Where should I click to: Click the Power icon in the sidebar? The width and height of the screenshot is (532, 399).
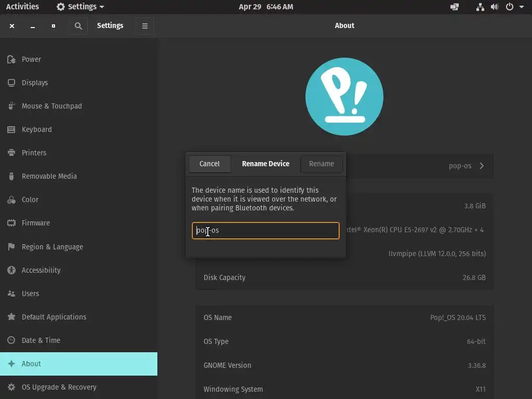pos(11,59)
